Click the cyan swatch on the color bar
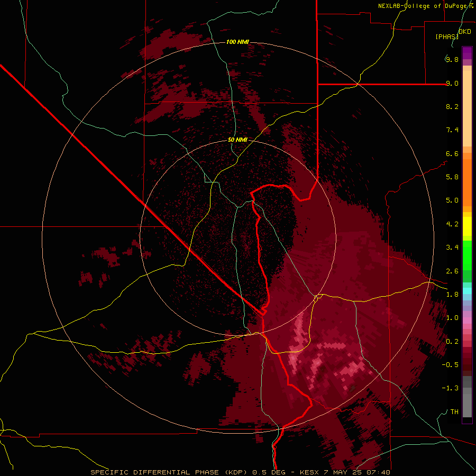Image resolution: width=476 pixels, height=476 pixels. coord(467,291)
